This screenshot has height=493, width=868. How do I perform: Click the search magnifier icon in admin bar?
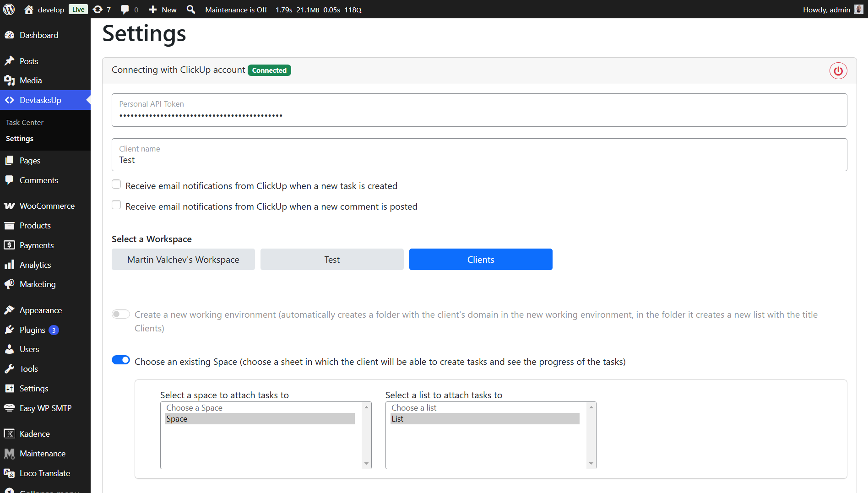[x=191, y=10]
